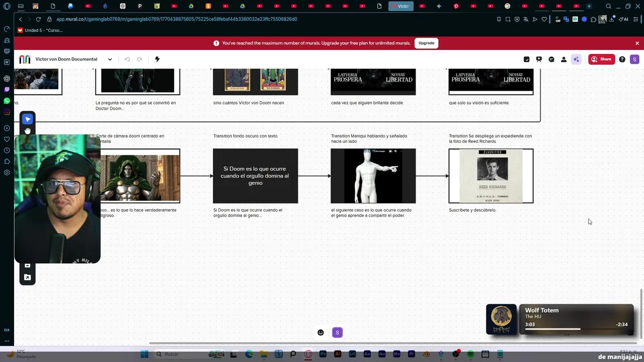This screenshot has width=644, height=362.
Task: Select the dark card 'Si Doom es lo que ocurre'
Action: click(x=255, y=176)
